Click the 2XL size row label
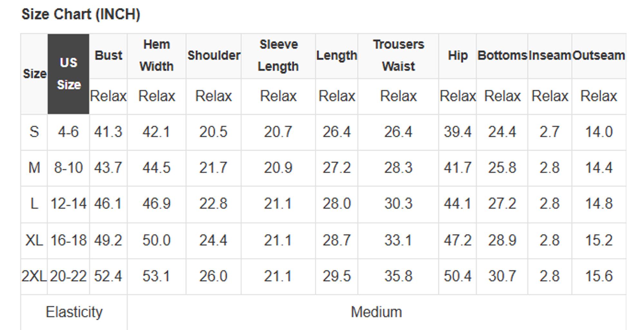 pyautogui.click(x=34, y=276)
